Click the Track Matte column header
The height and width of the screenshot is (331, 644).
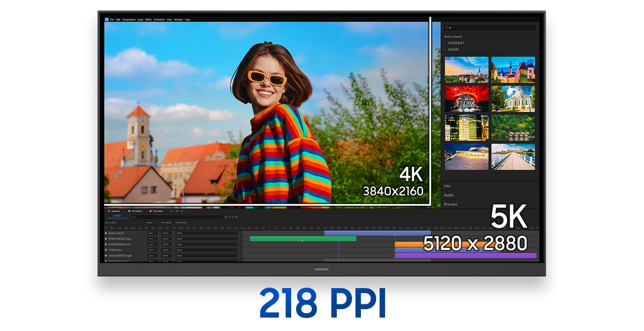pos(166,223)
